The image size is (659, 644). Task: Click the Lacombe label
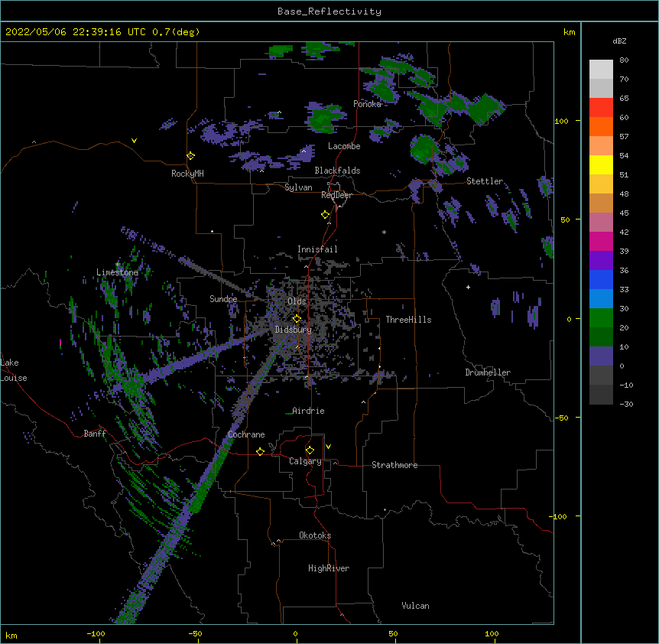click(x=344, y=146)
